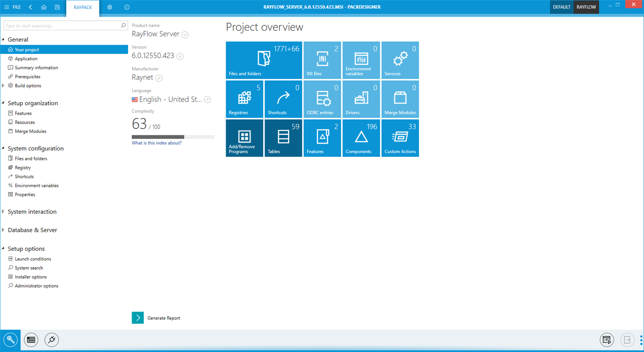Edit the product name using the pencil icon
Image resolution: width=644 pixels, height=352 pixels.
[x=185, y=35]
